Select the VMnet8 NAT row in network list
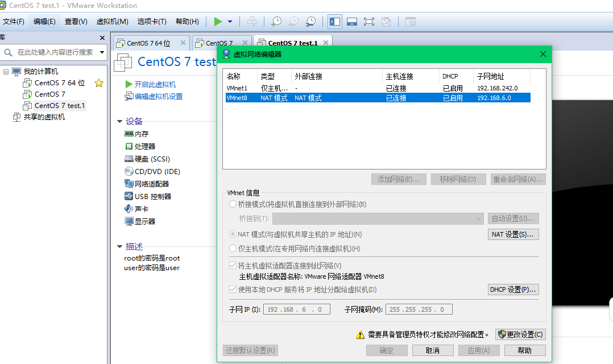 click(378, 98)
